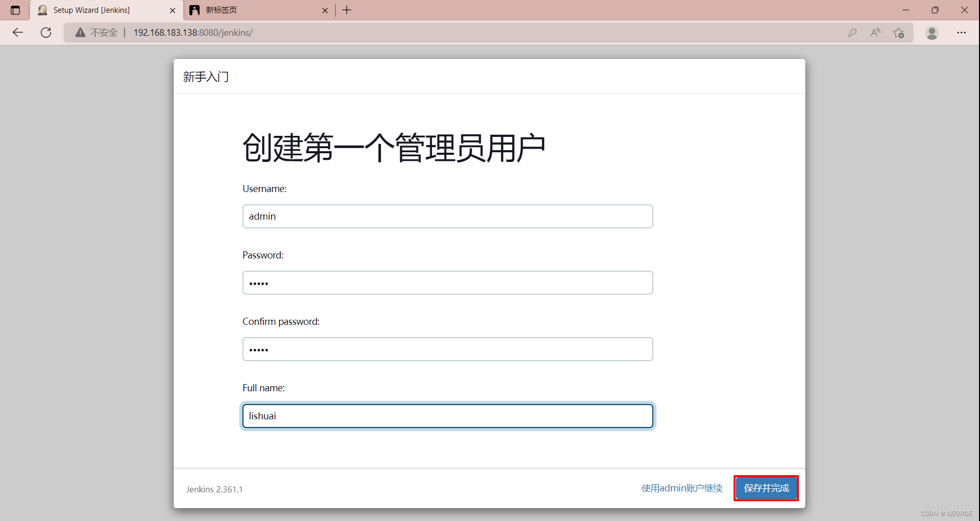Click the Password: label
This screenshot has height=521, width=980.
point(263,255)
